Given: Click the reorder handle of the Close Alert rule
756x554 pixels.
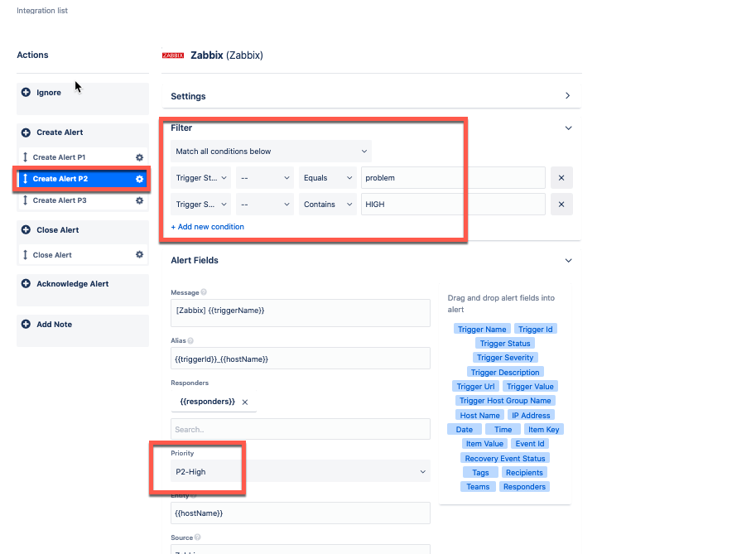Looking at the screenshot, I should (x=25, y=254).
